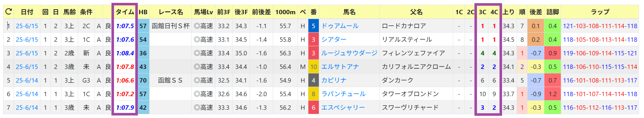644x118 pixels.
Task: Open lap times 121-103-108-111-114-118
Action: coord(600,26)
